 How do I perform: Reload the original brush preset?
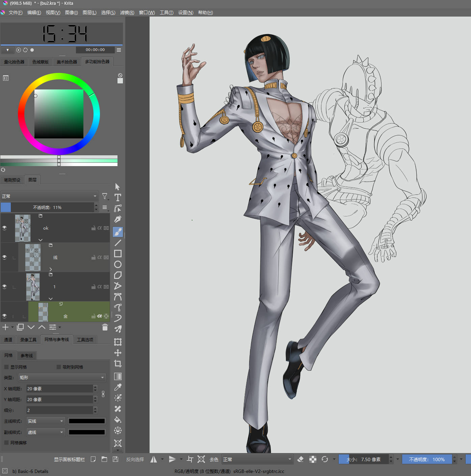click(x=325, y=459)
